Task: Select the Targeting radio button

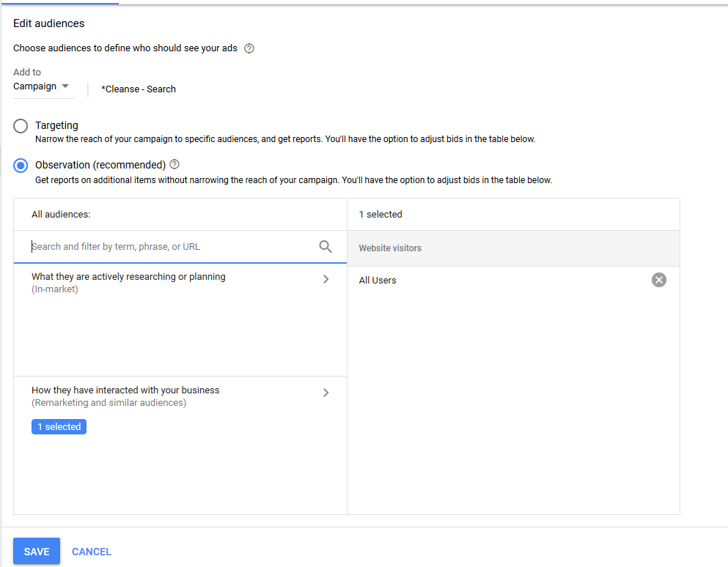Action: (21, 126)
